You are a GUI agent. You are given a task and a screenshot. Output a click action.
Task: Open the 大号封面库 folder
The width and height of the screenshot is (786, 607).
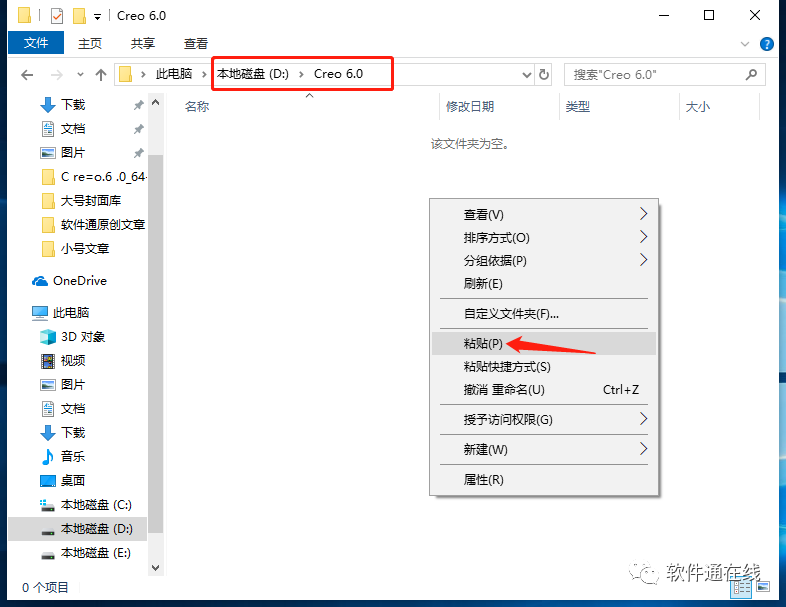pos(91,201)
